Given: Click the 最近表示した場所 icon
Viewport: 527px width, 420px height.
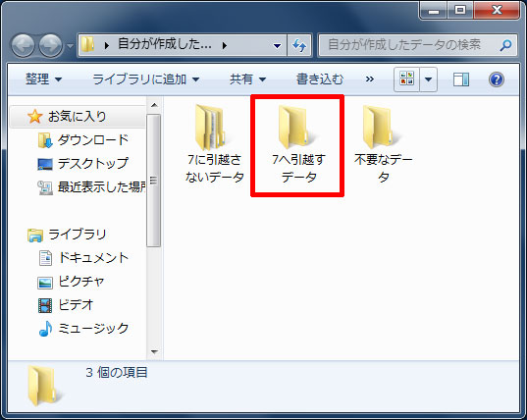Looking at the screenshot, I should [x=45, y=187].
